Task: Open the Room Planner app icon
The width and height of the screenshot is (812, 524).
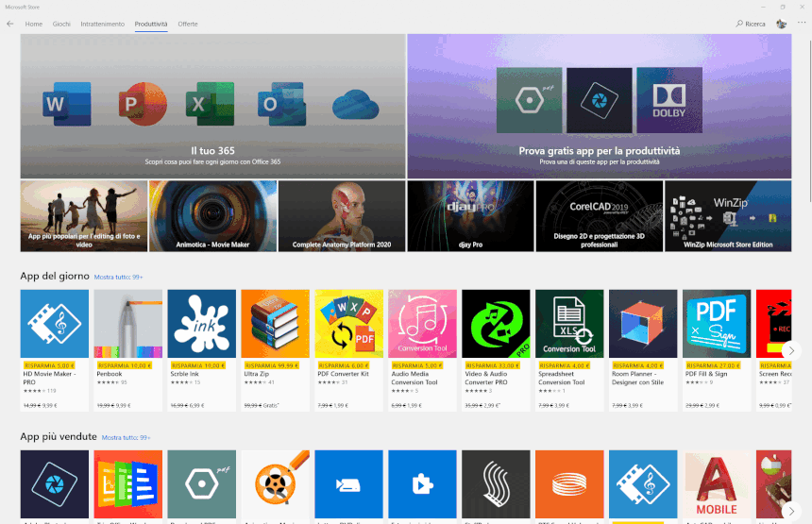Action: point(643,324)
